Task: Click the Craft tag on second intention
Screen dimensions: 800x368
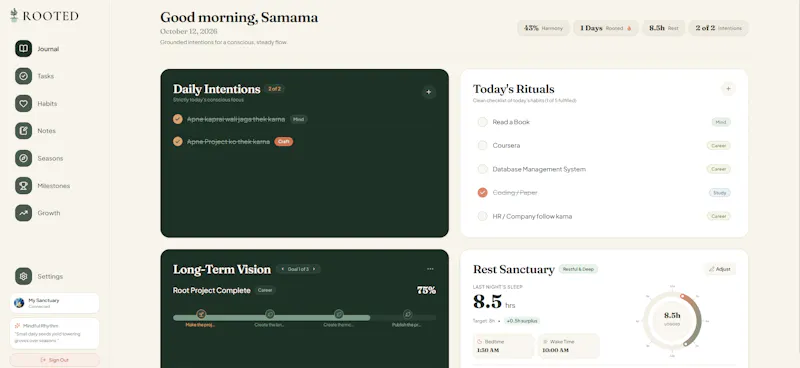Action: [x=284, y=141]
